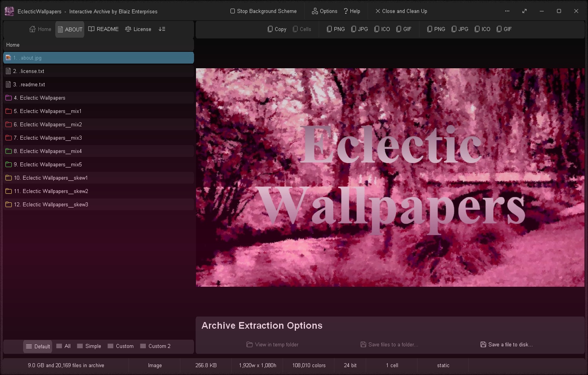Click the Image type status entry
588x375 pixels.
tap(155, 365)
